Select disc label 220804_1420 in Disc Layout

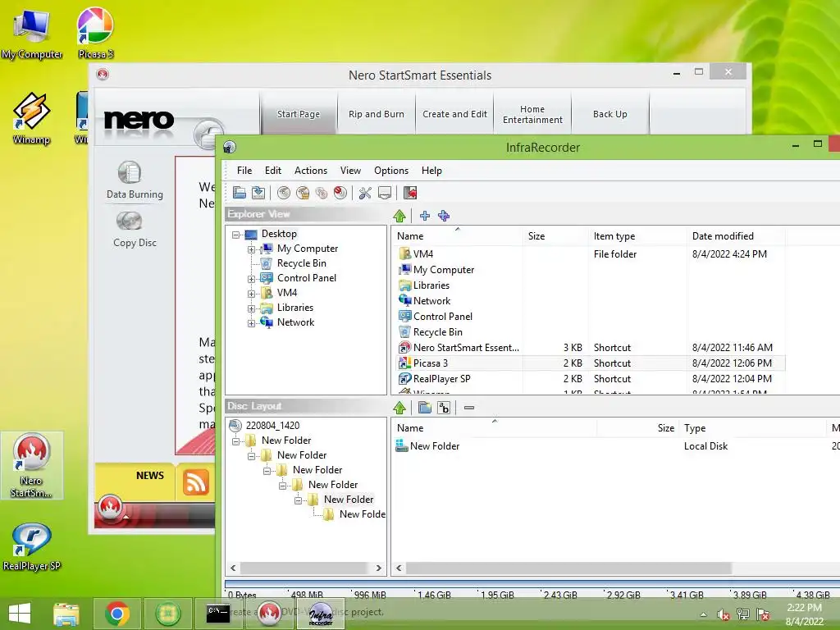pos(272,426)
